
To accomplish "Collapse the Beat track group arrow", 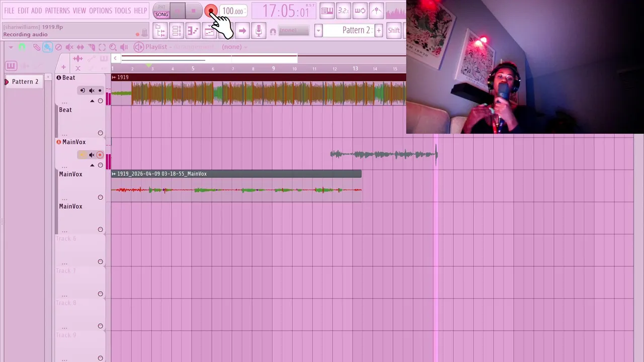I will (92, 101).
